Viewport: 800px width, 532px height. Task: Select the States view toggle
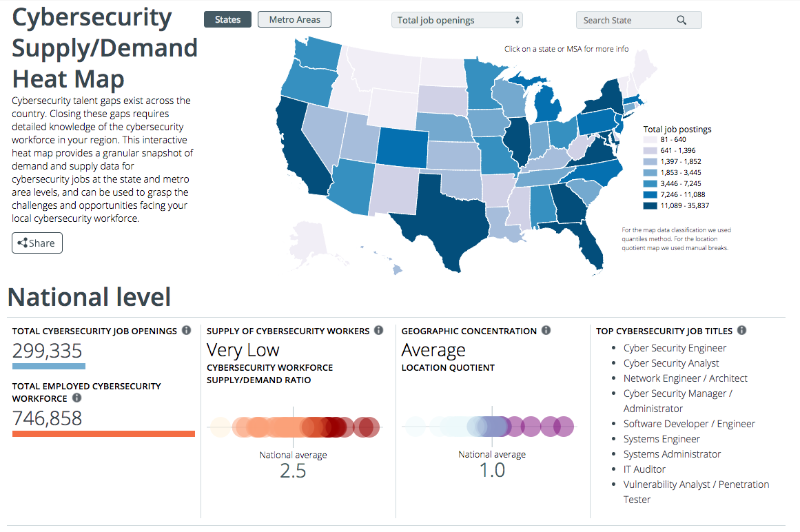[x=227, y=19]
